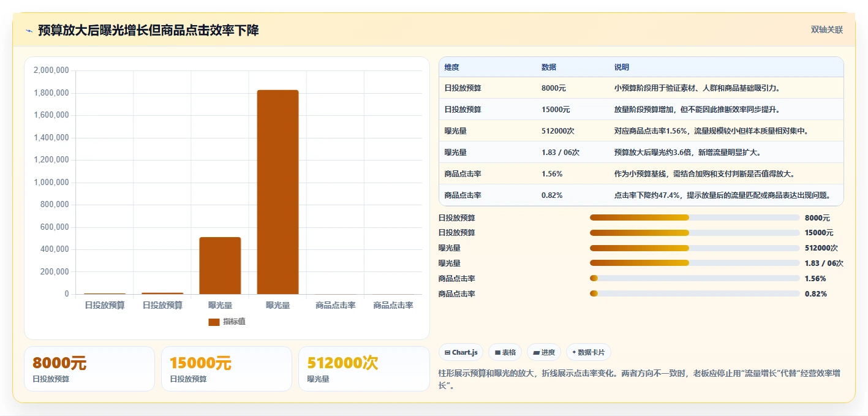Open the 15000元 日投放预算 data card

227,369
